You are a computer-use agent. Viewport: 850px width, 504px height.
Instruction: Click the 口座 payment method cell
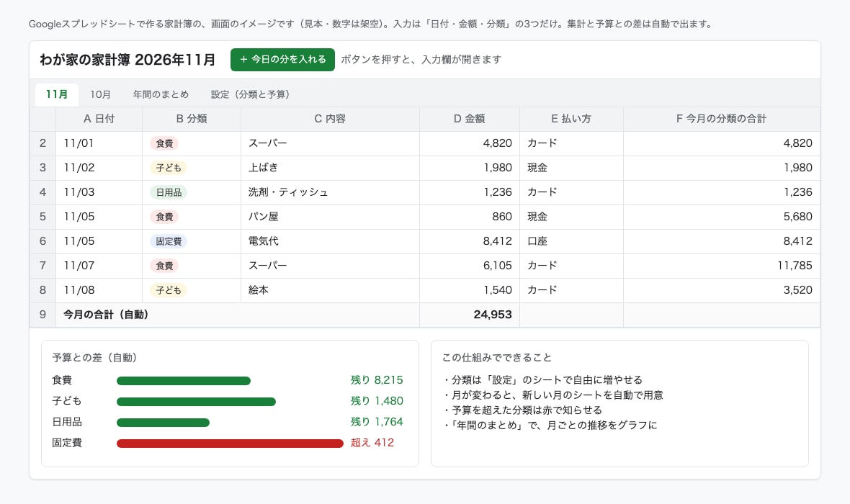pos(571,241)
